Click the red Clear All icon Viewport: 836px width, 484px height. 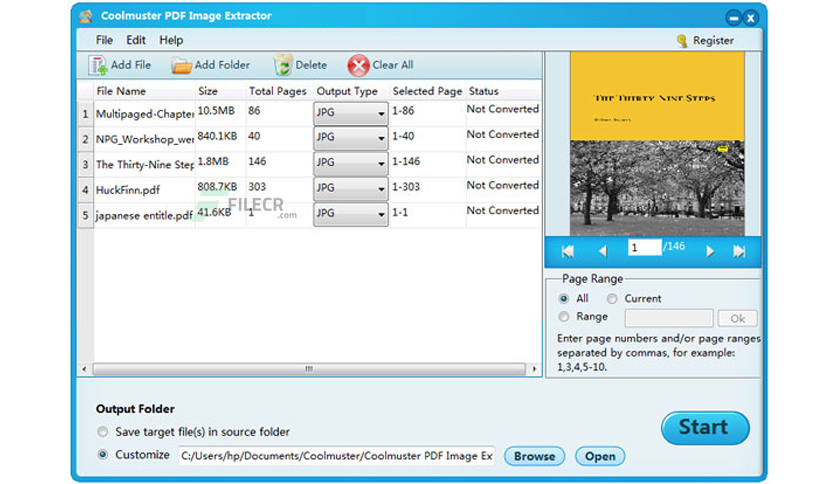358,66
